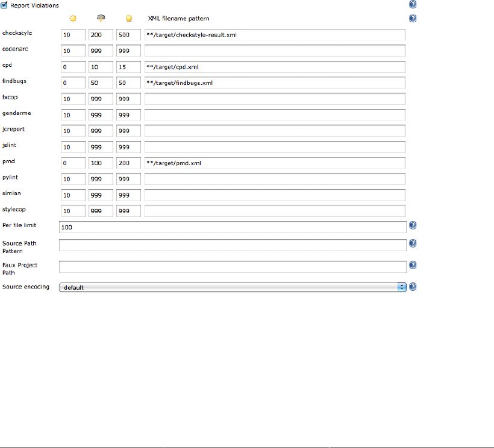Open help for Source Path Pattern
The width and height of the screenshot is (494, 448).
point(413,243)
